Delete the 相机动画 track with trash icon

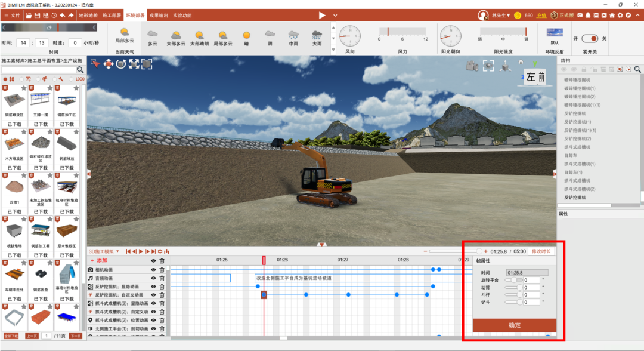coord(162,270)
